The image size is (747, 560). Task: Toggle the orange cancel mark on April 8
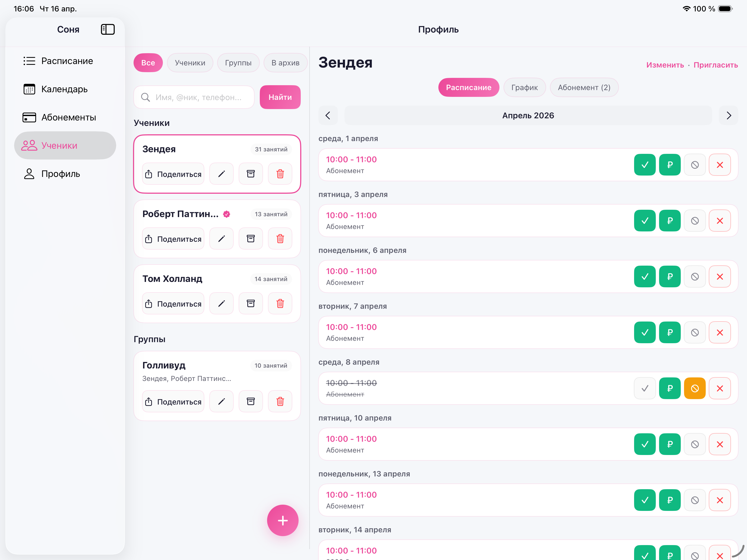click(x=694, y=388)
